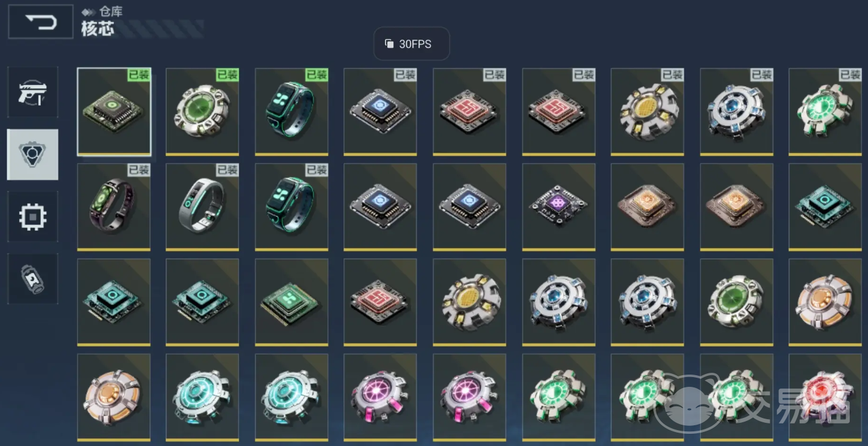
Task: Pick the equipped teal smartwatch core in first row
Action: point(292,112)
